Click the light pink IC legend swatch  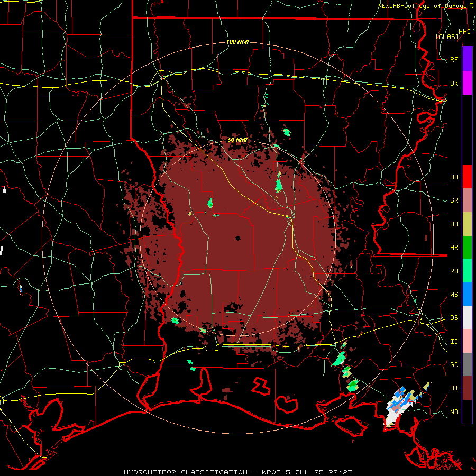(x=467, y=341)
